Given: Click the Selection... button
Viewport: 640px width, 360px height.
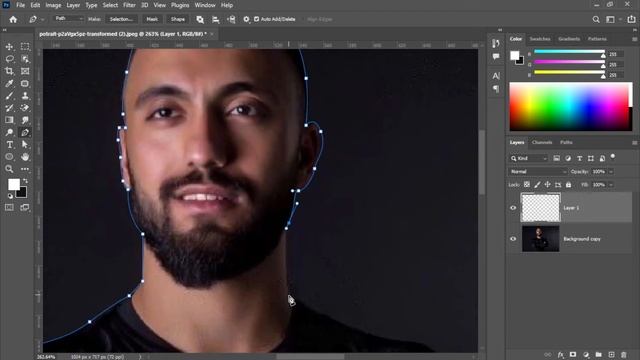Looking at the screenshot, I should pos(121,19).
